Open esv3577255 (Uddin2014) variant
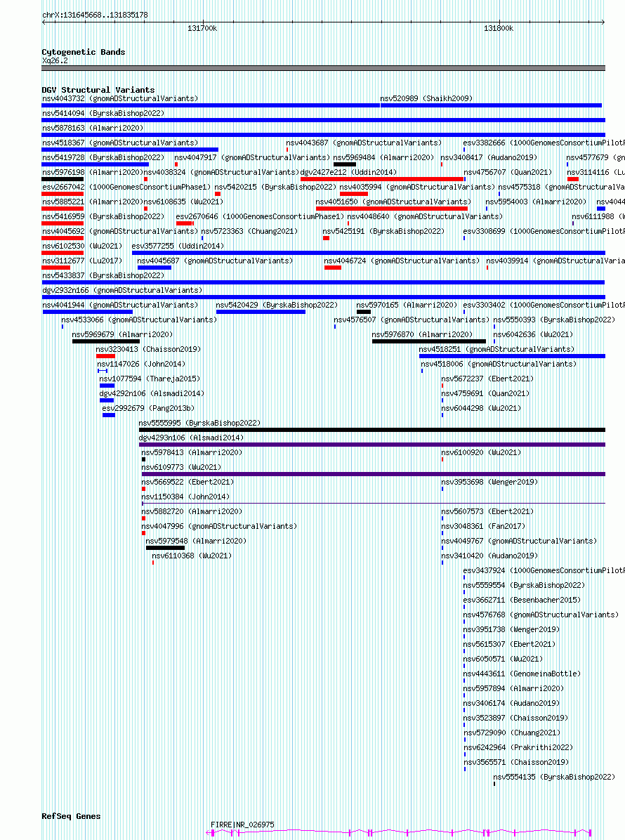Viewport: 625px width, 840px height. (178, 246)
